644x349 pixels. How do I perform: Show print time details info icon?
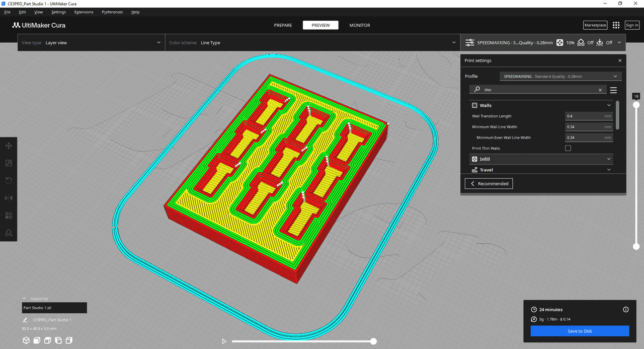click(x=626, y=310)
